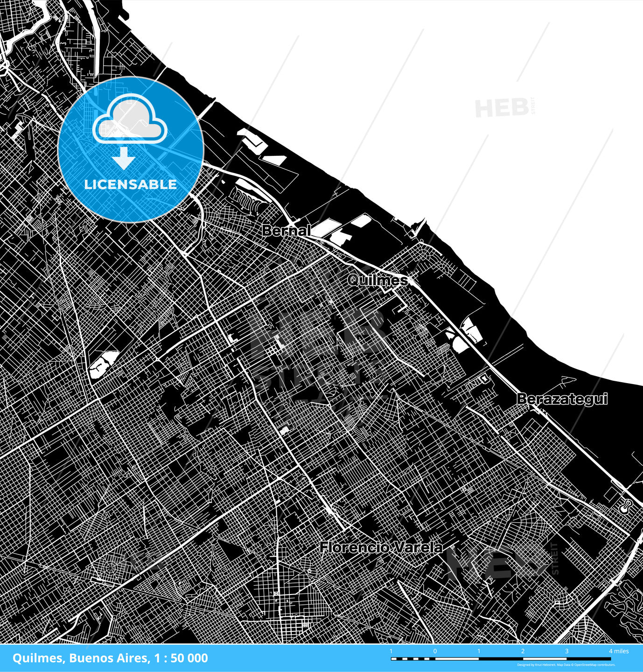Click the "0" mark on the scale
Screen dimensions: 643x672
click(x=435, y=651)
